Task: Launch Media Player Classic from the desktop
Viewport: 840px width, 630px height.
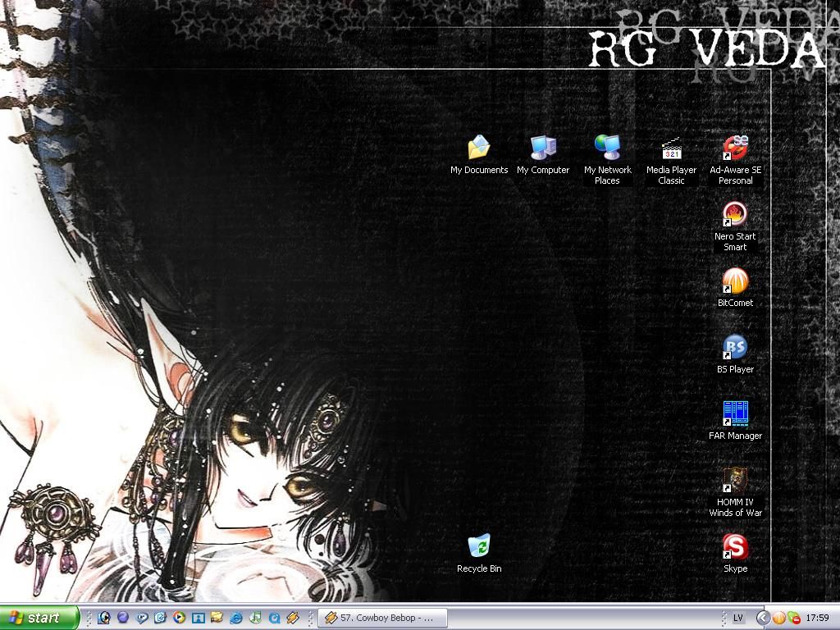Action: (671, 161)
